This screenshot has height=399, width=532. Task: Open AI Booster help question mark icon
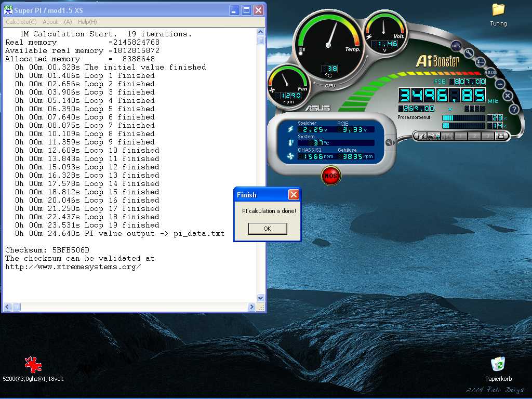click(x=514, y=109)
